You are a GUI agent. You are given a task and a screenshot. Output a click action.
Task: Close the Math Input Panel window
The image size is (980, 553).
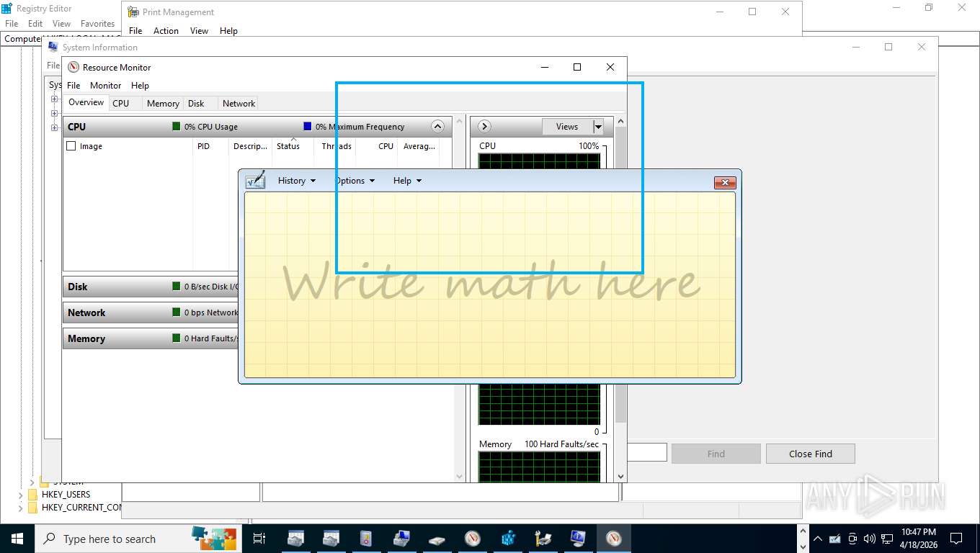[725, 183]
